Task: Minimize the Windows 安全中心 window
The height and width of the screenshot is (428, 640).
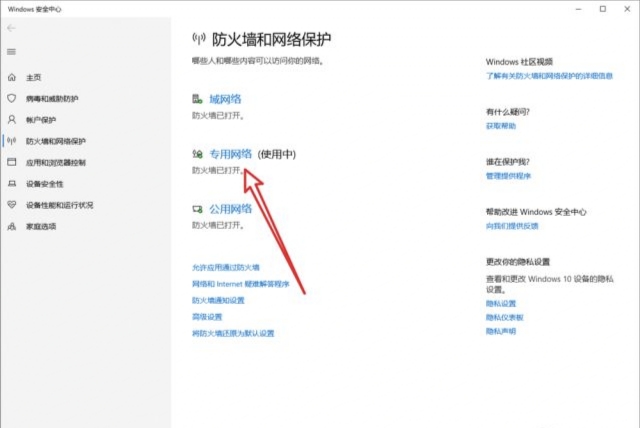Action: (x=578, y=9)
